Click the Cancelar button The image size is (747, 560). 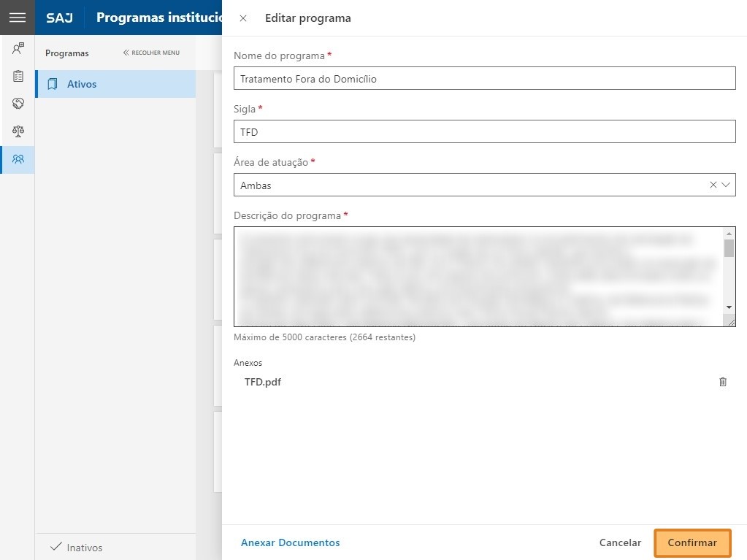click(620, 542)
